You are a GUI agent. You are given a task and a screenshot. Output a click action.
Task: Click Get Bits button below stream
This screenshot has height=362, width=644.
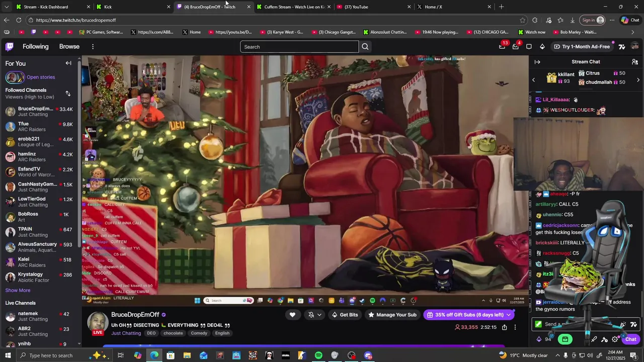click(345, 315)
